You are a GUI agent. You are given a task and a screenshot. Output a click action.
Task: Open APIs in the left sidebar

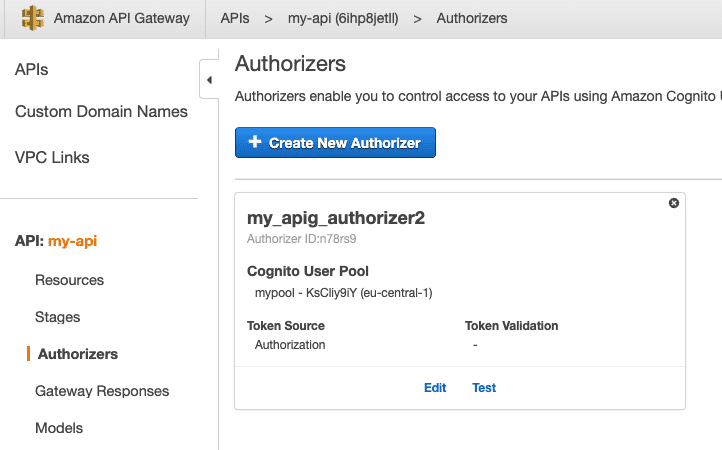(31, 70)
